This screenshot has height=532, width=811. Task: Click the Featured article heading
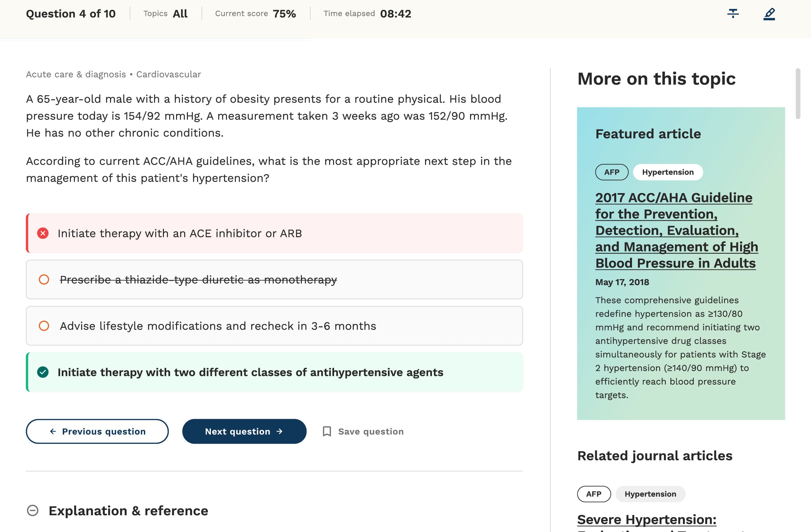[x=648, y=134]
